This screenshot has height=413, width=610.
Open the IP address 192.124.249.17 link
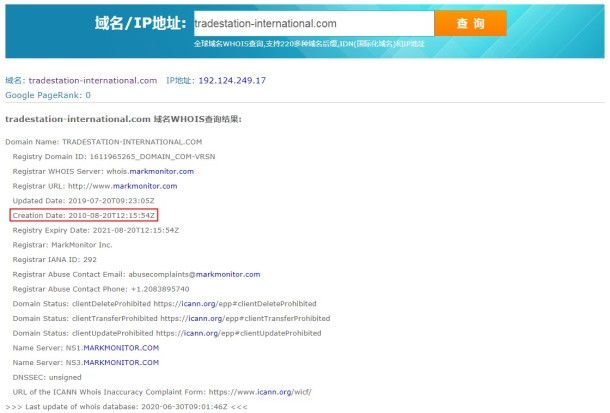(232, 80)
